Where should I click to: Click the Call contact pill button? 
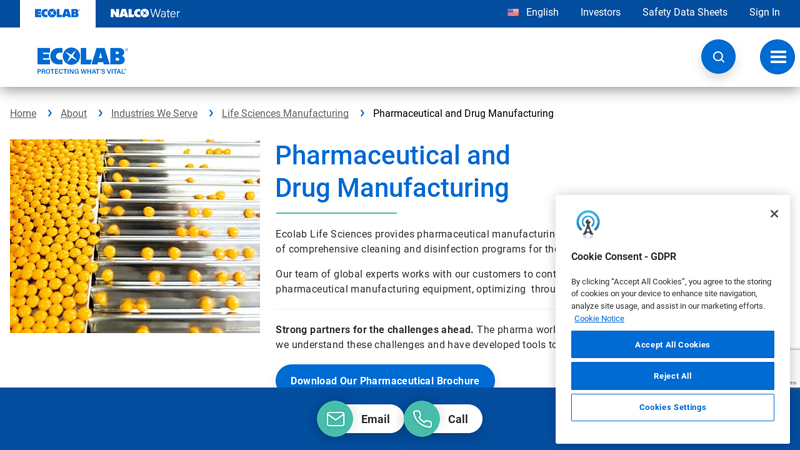tap(443, 419)
